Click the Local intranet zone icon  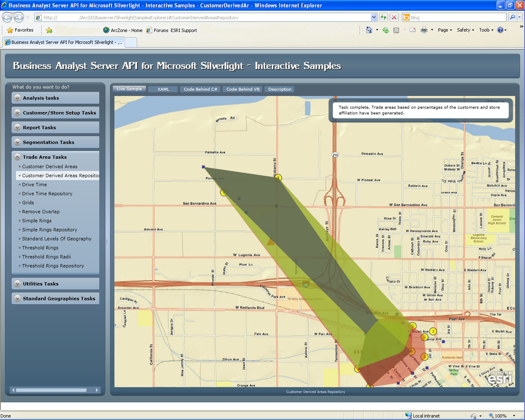409,415
